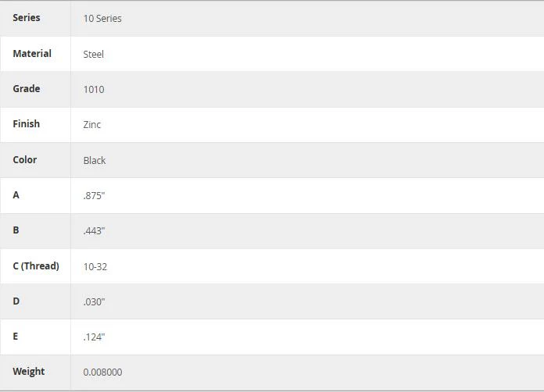
Task: Select the Steel material value
Action: pos(93,54)
